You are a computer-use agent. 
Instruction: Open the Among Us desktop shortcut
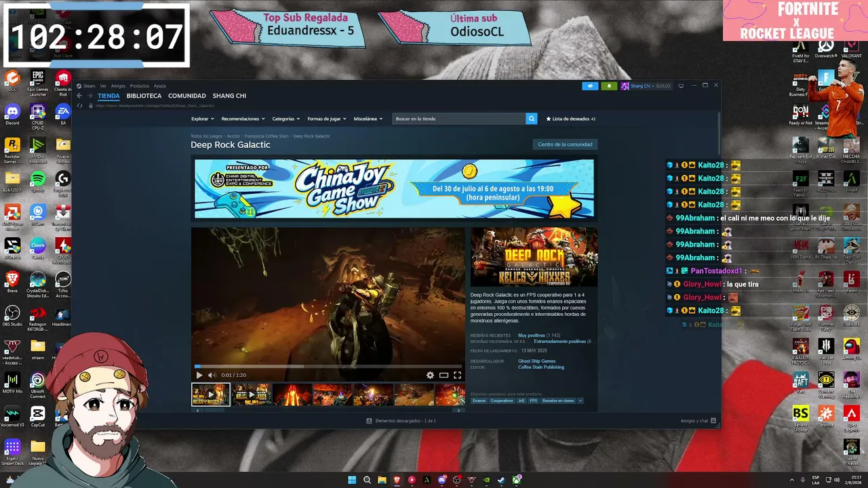[x=851, y=348]
